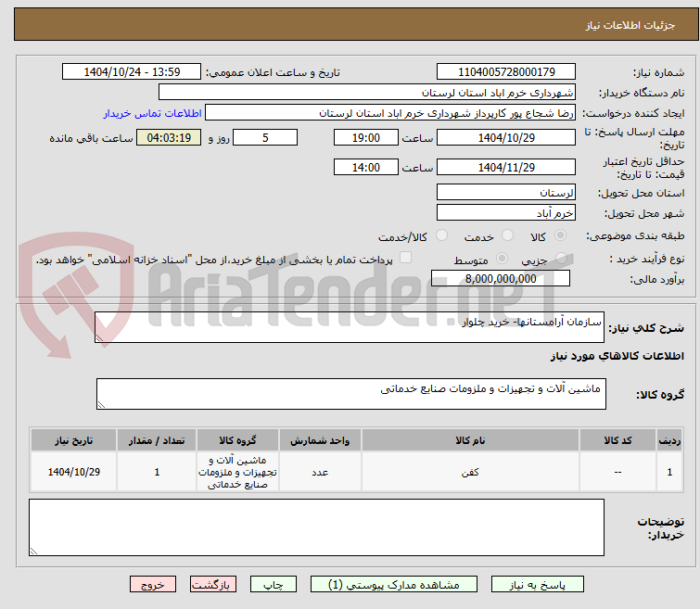
Task: Click the اطلاعات کالاهای مورد نیاز heading
Action: 617,356
